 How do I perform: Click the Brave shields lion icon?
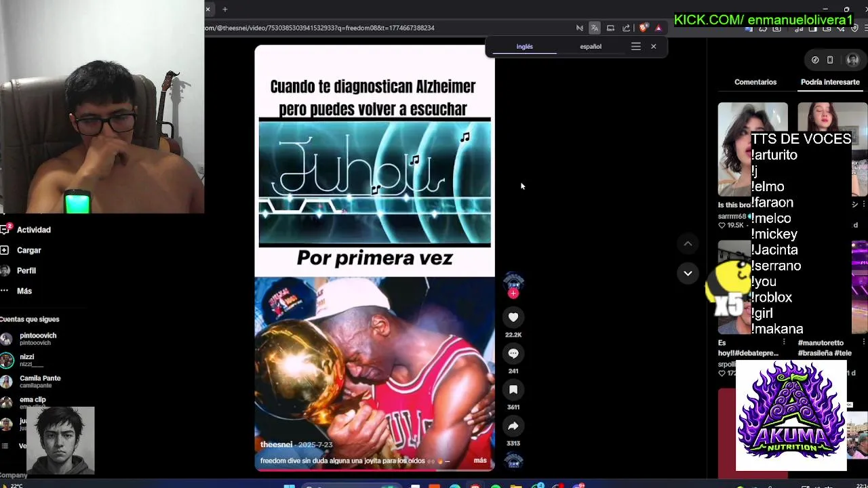[x=643, y=28]
